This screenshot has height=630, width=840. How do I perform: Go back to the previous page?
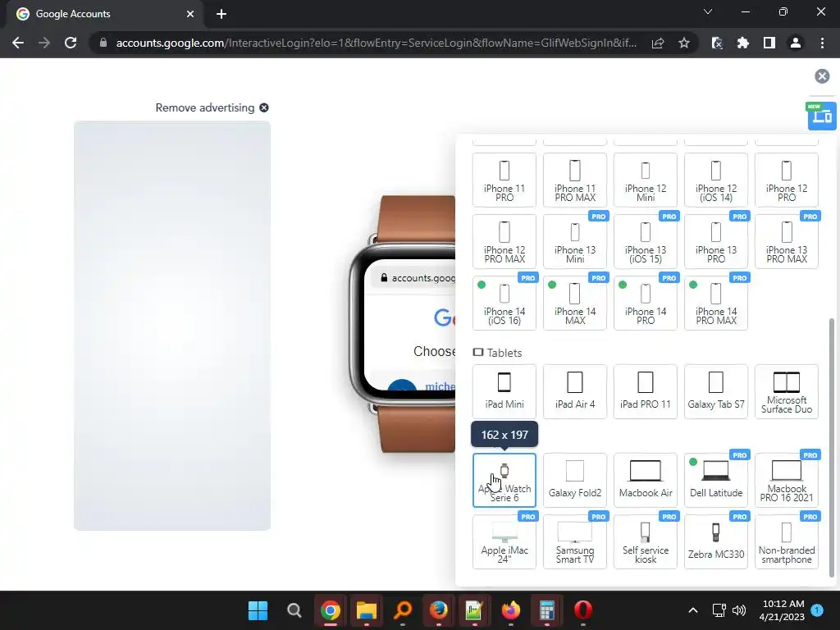pyautogui.click(x=18, y=43)
